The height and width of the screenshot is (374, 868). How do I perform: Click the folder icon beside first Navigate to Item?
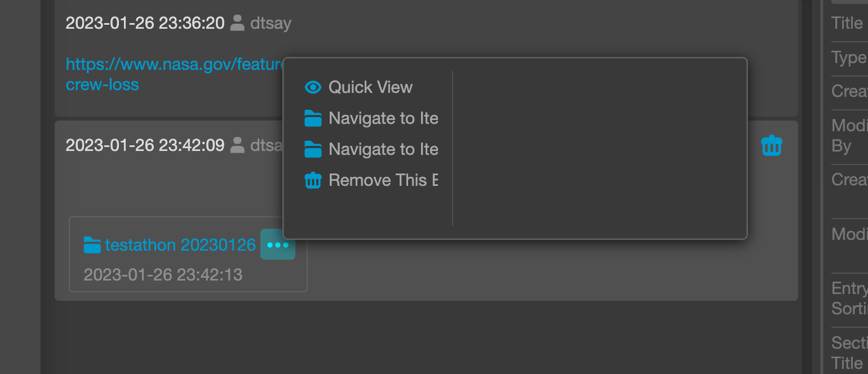[x=314, y=118]
